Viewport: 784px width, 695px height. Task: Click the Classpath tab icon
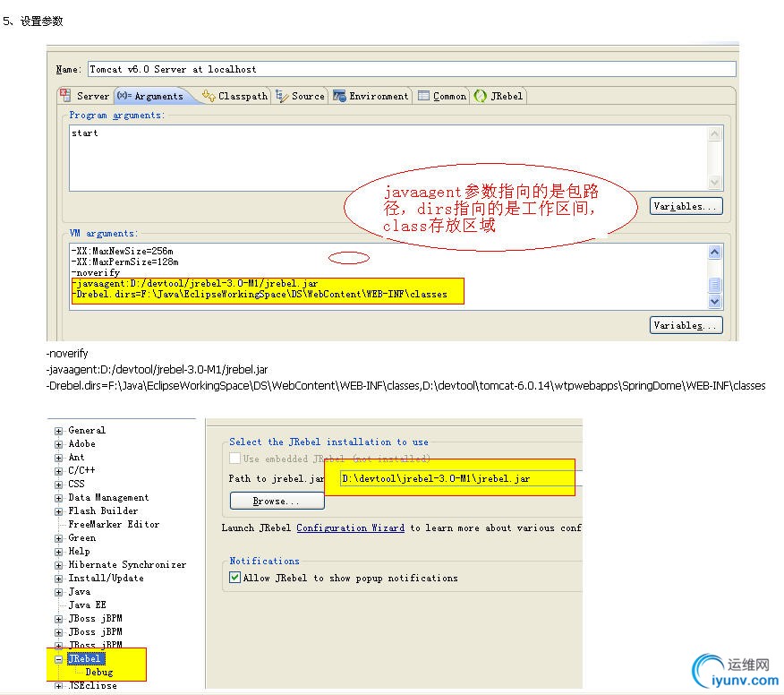(209, 96)
